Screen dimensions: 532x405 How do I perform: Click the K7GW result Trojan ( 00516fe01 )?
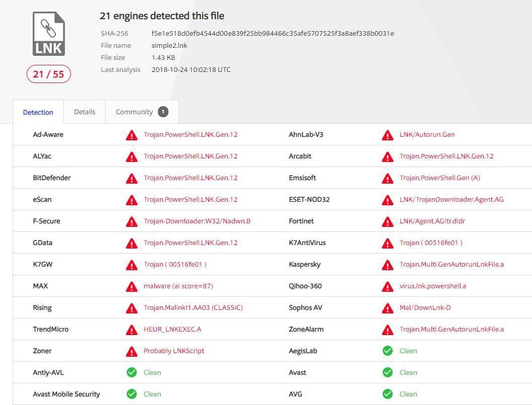tap(175, 264)
